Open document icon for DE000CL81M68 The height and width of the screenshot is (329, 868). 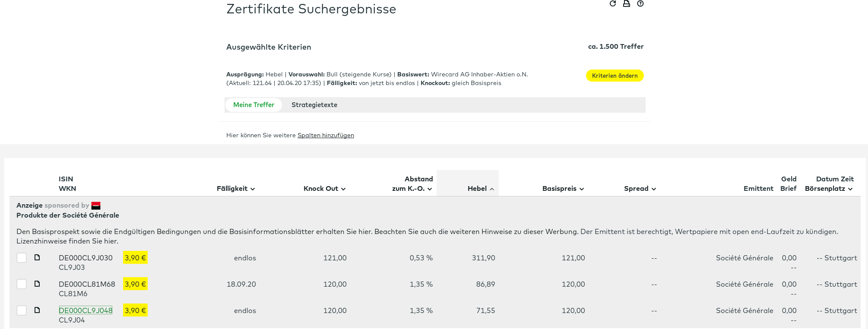[x=37, y=284]
